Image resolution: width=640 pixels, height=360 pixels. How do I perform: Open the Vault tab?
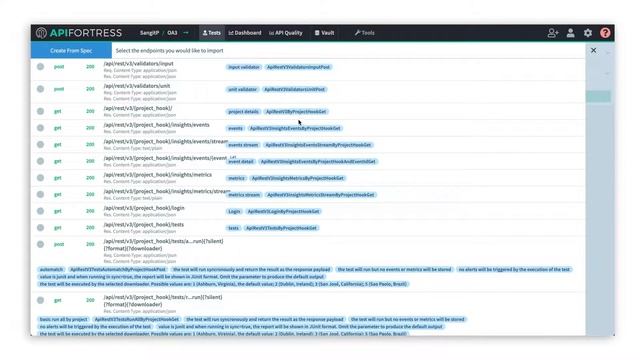(x=324, y=33)
